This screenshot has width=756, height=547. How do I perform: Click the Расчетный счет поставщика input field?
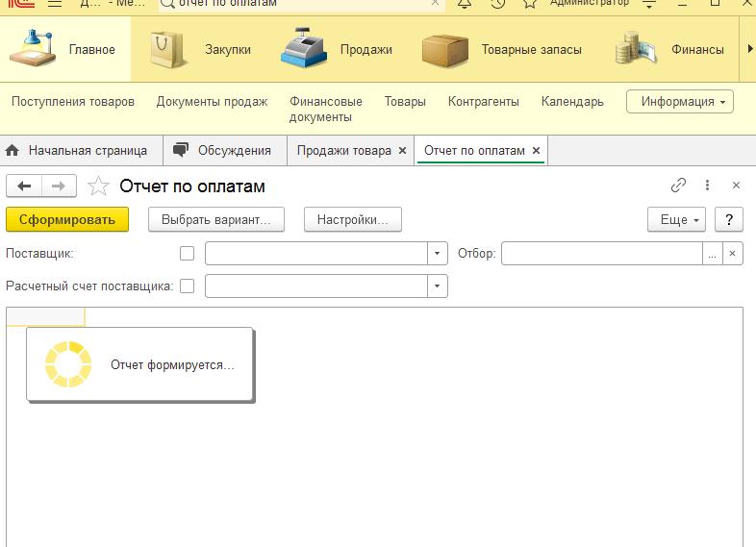coord(316,286)
